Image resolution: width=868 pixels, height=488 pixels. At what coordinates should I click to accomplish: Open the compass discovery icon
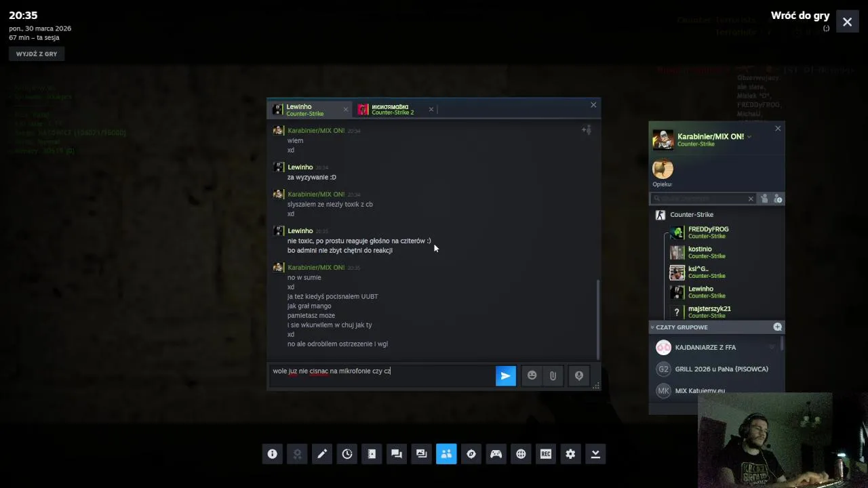pos(471,454)
